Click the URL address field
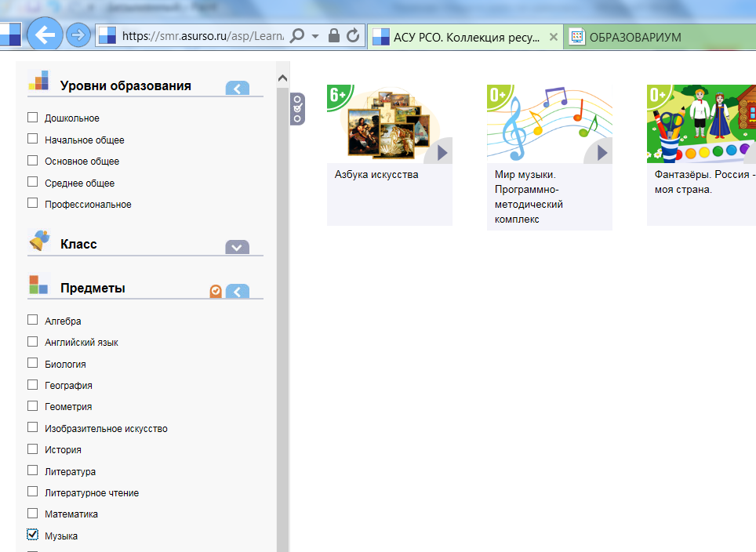The width and height of the screenshot is (756, 552). click(x=203, y=35)
